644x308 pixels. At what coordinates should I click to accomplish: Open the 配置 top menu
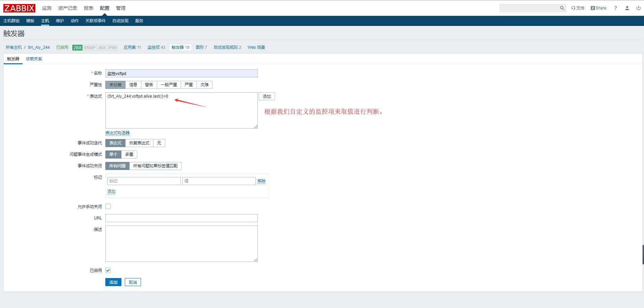pos(105,8)
